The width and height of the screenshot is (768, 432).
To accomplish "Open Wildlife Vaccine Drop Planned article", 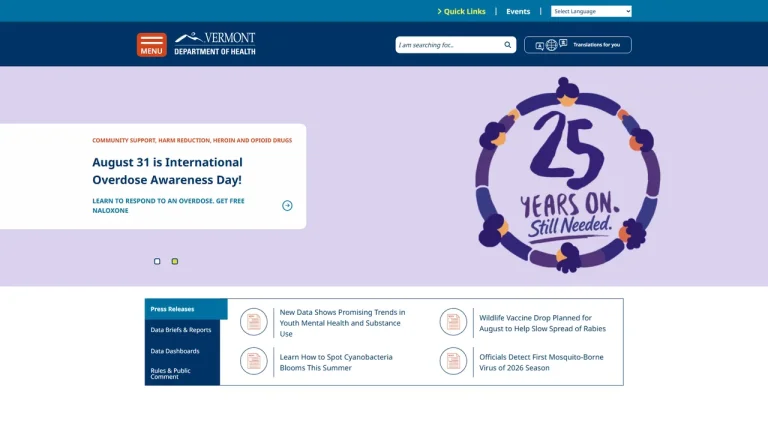I will pyautogui.click(x=543, y=323).
